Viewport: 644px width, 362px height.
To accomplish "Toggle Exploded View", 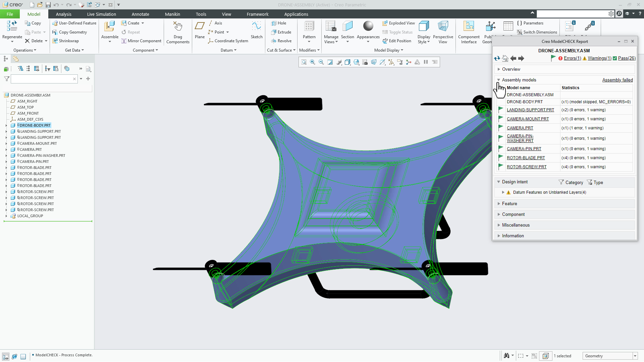I will 398,23.
